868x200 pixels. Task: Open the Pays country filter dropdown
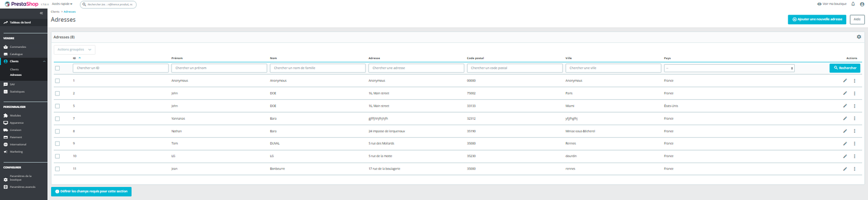[x=729, y=68]
